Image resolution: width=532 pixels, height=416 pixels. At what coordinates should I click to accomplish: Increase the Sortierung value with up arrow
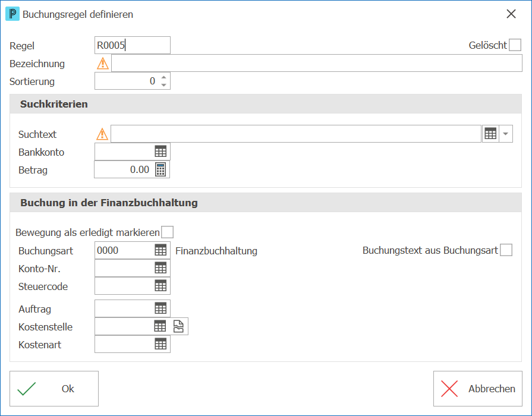pos(164,77)
